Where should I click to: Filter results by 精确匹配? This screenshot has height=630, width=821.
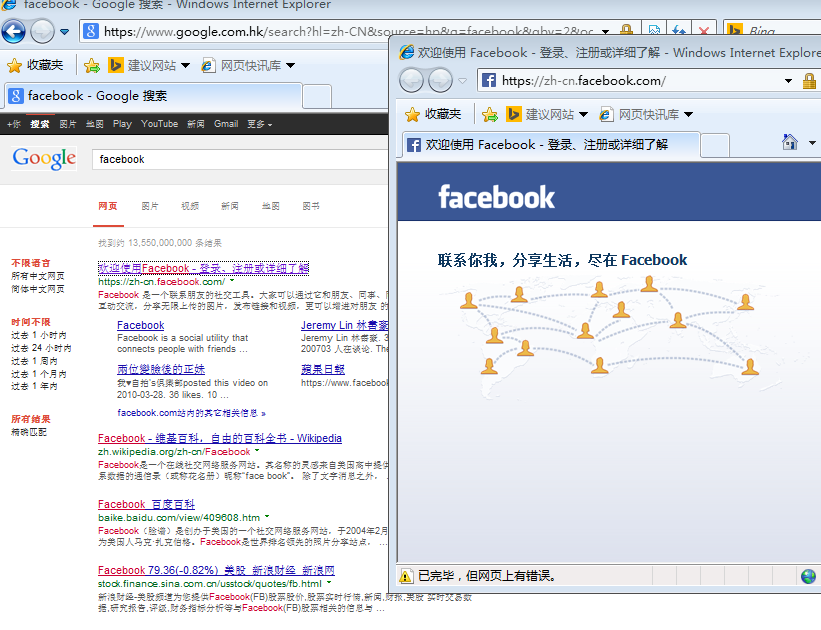pos(29,432)
